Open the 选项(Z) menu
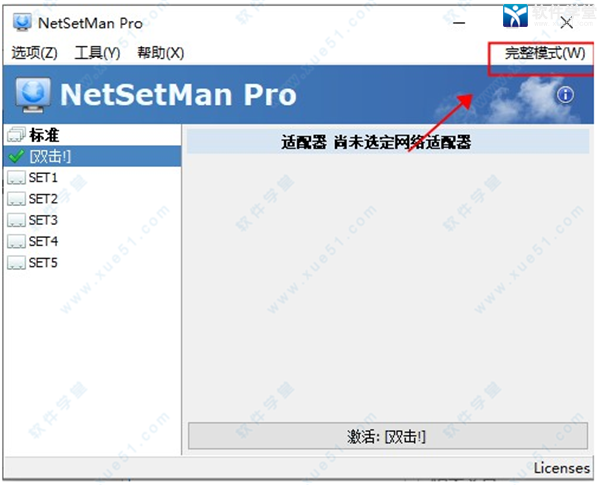The image size is (600, 485). pos(34,53)
